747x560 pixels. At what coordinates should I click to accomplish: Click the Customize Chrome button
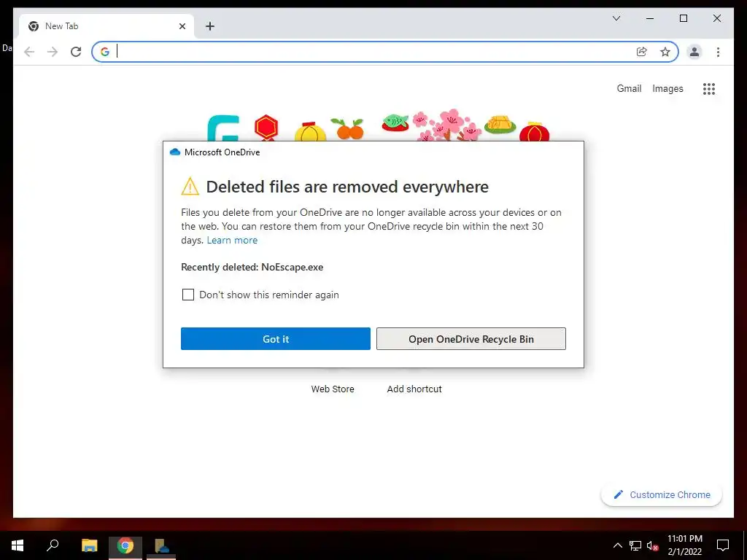[x=662, y=495]
